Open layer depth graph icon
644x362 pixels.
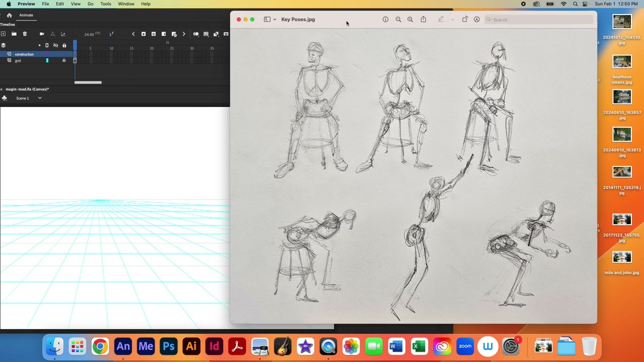pyautogui.click(x=63, y=34)
